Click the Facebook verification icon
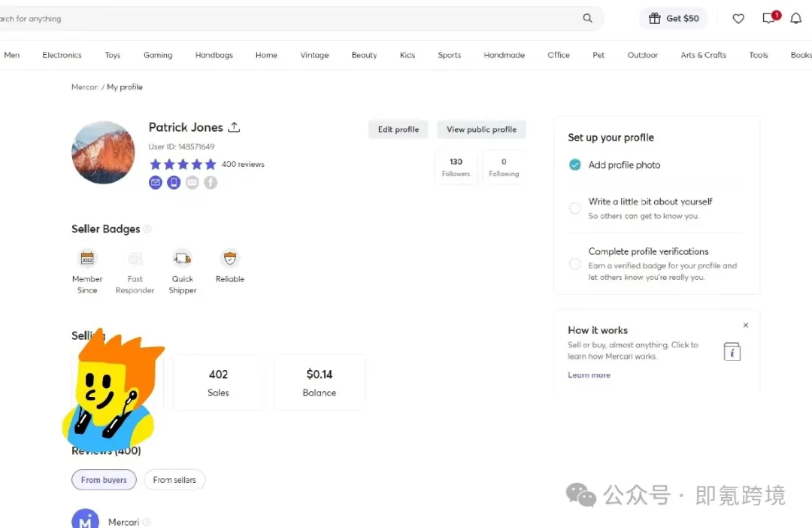 point(211,182)
